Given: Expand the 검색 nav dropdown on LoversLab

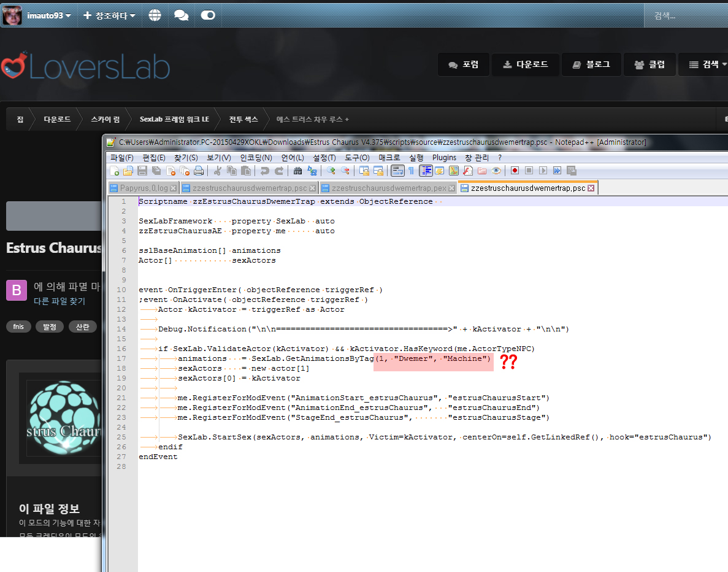Looking at the screenshot, I should tap(707, 64).
